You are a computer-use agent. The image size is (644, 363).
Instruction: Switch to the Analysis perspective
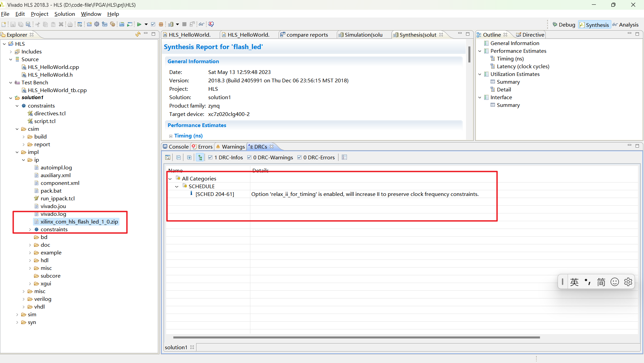pyautogui.click(x=625, y=25)
